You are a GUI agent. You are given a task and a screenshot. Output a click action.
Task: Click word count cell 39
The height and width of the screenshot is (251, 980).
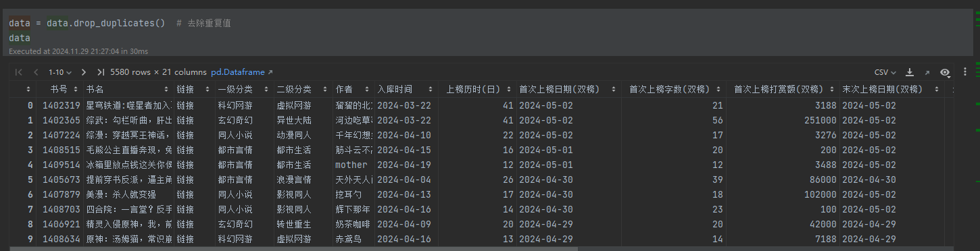tap(674, 179)
